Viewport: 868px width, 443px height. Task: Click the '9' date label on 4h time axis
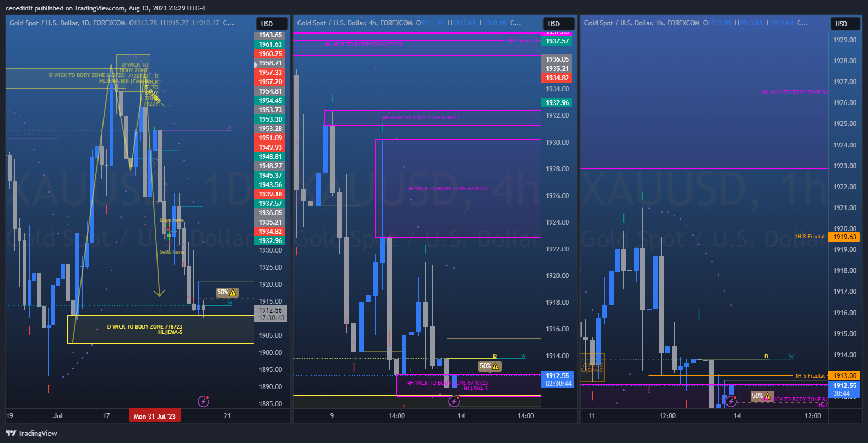coord(332,416)
